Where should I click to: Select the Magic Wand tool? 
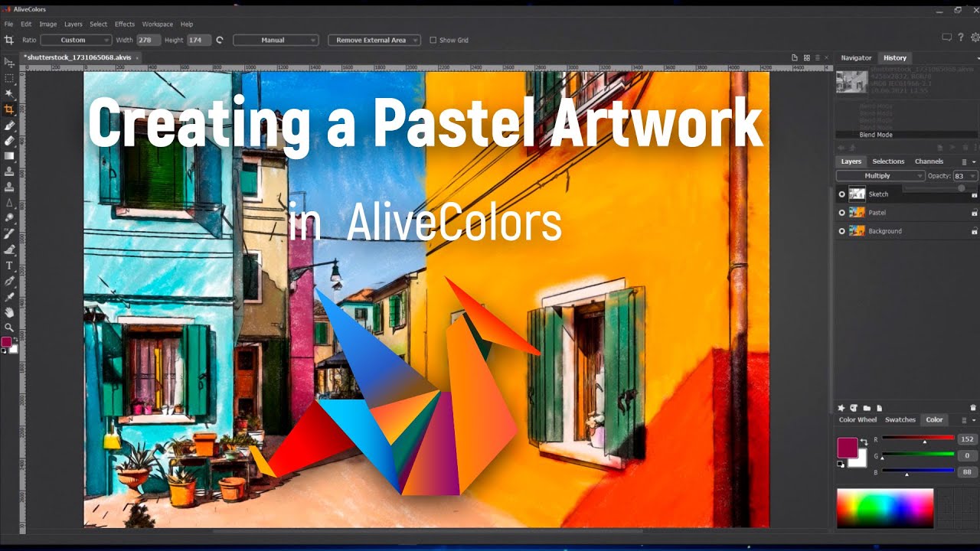(9, 93)
